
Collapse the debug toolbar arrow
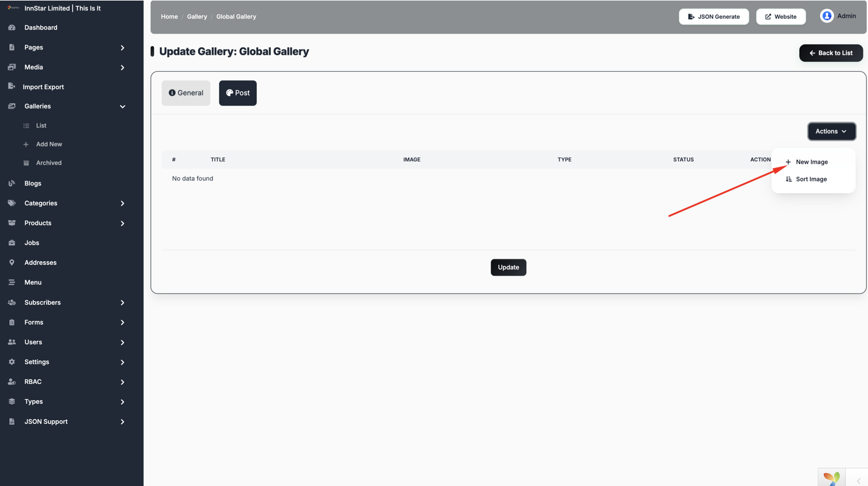859,481
